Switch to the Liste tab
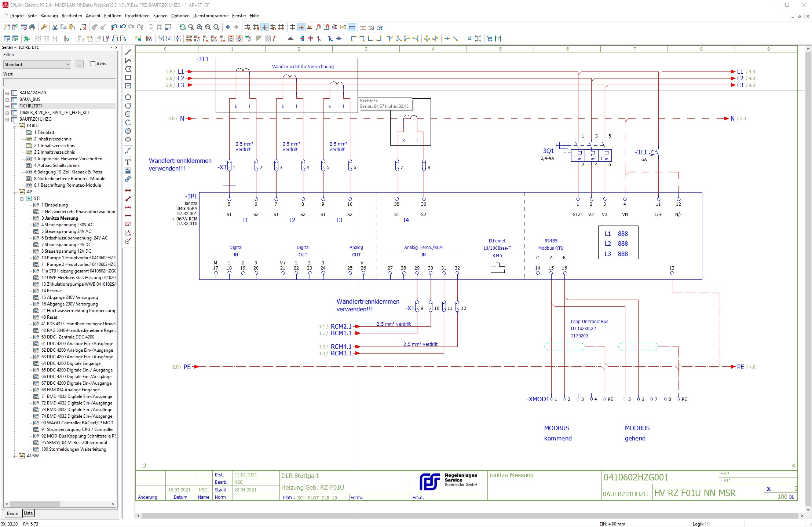The width and height of the screenshot is (812, 527). tap(28, 513)
